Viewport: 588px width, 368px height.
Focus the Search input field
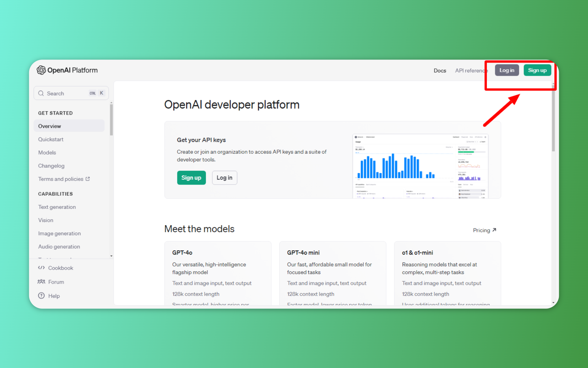click(x=66, y=93)
